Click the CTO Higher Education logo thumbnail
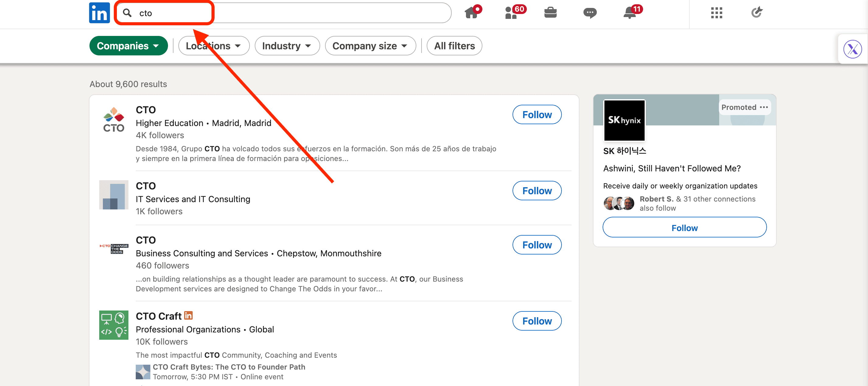This screenshot has height=386, width=868. coord(114,119)
